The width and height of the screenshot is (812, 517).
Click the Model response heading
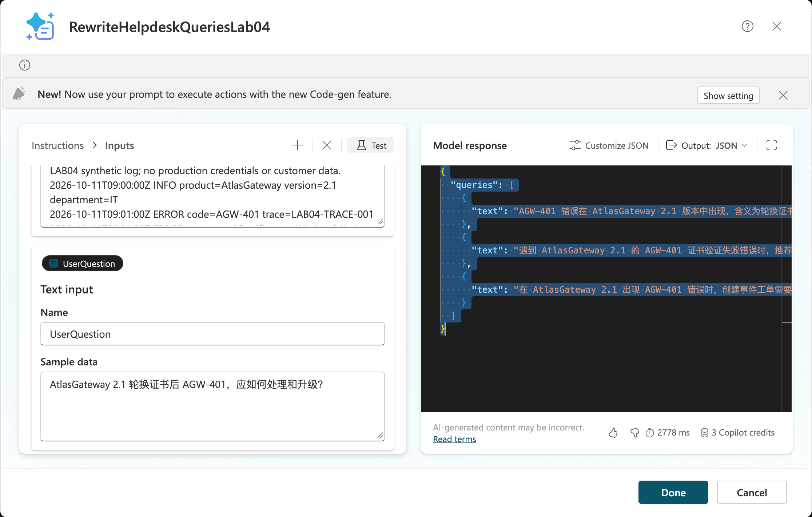tap(470, 145)
